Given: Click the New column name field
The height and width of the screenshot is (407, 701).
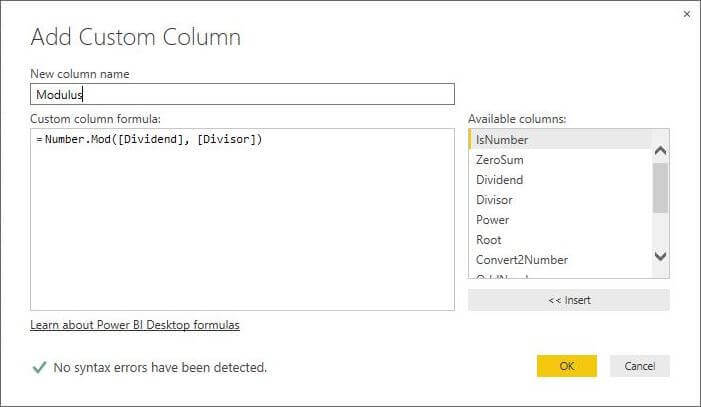Looking at the screenshot, I should pos(242,94).
